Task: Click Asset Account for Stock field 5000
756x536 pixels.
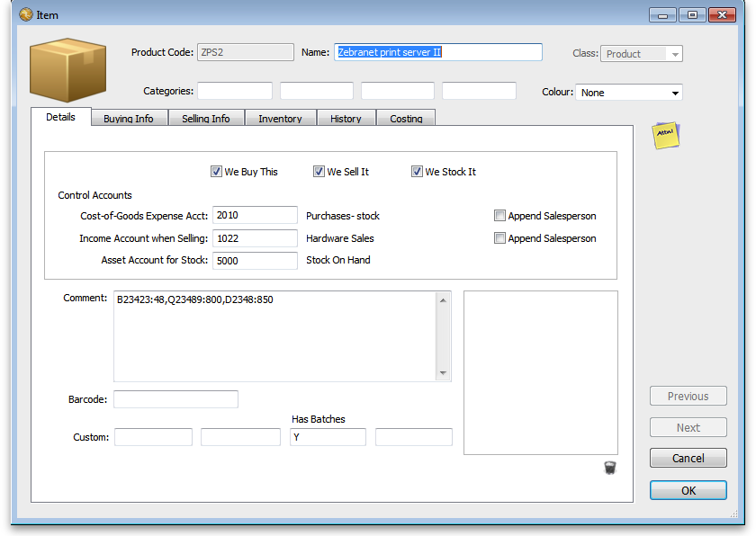Action: 255,261
